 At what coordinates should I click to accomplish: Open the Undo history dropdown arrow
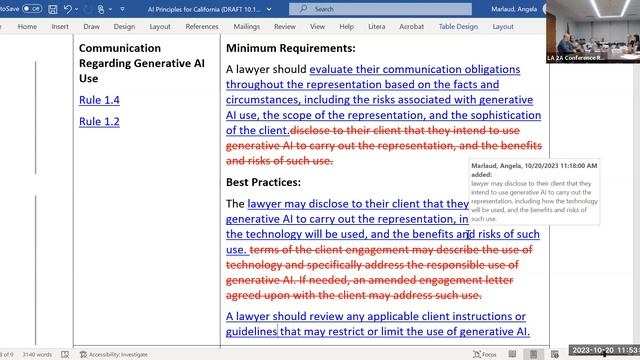pyautogui.click(x=77, y=9)
